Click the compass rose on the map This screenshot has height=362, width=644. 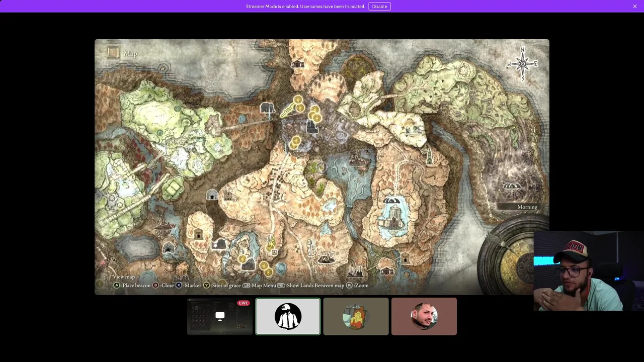pyautogui.click(x=523, y=64)
